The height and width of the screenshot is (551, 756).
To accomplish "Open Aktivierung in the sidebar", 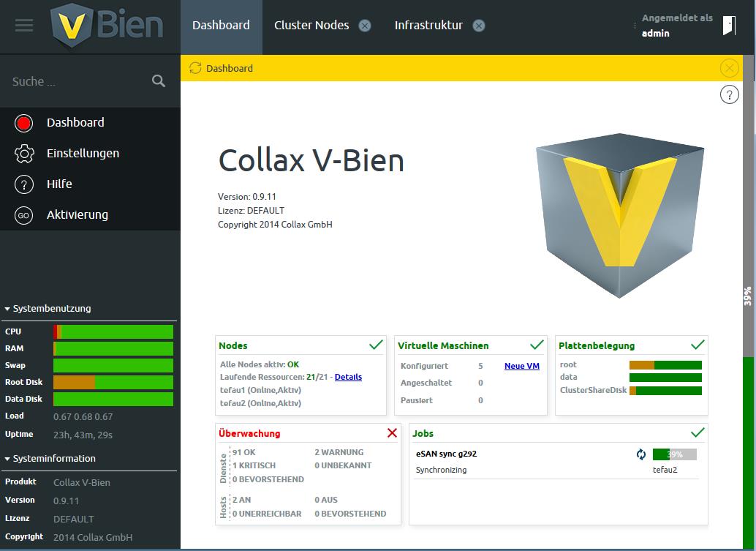I will (77, 215).
